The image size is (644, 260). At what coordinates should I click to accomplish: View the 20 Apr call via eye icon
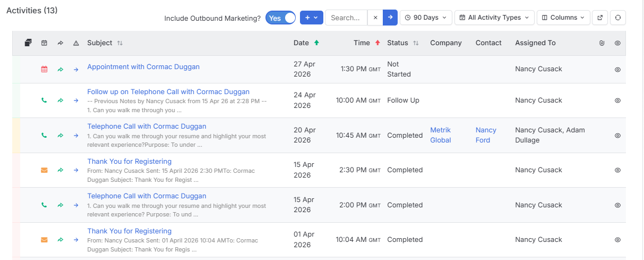617,135
